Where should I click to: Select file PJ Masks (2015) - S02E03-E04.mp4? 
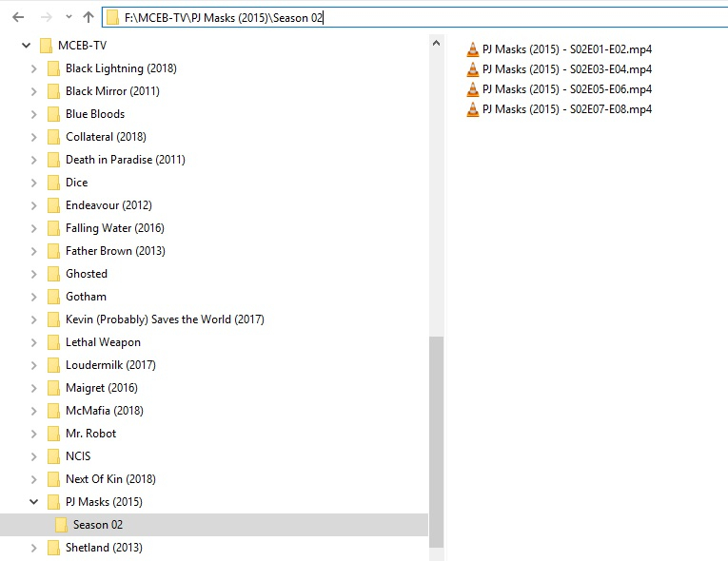pyautogui.click(x=567, y=69)
